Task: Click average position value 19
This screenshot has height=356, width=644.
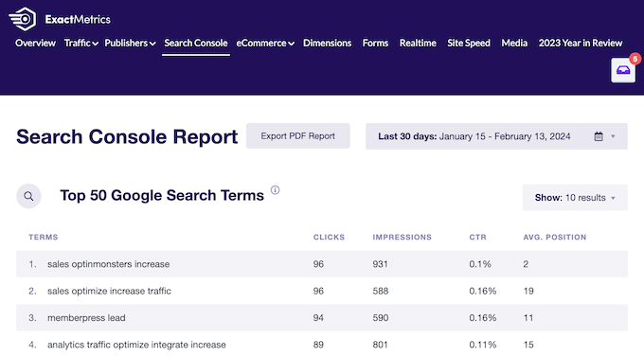Action: (x=528, y=291)
